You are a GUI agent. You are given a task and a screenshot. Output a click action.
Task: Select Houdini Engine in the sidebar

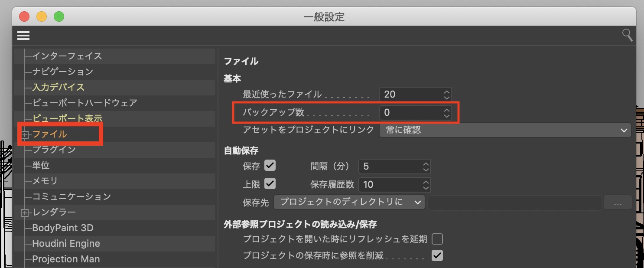click(x=66, y=244)
